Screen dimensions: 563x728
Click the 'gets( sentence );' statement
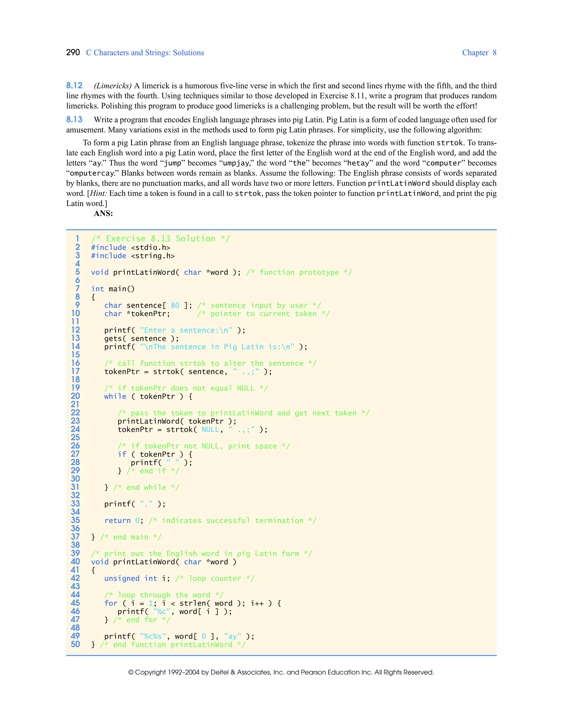(x=141, y=338)
